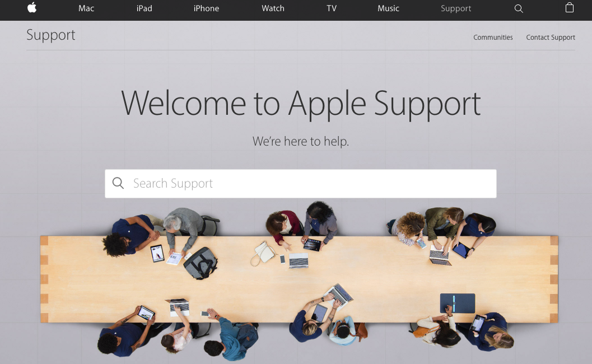Open the shopping bag icon
592x364 pixels.
pyautogui.click(x=570, y=7)
